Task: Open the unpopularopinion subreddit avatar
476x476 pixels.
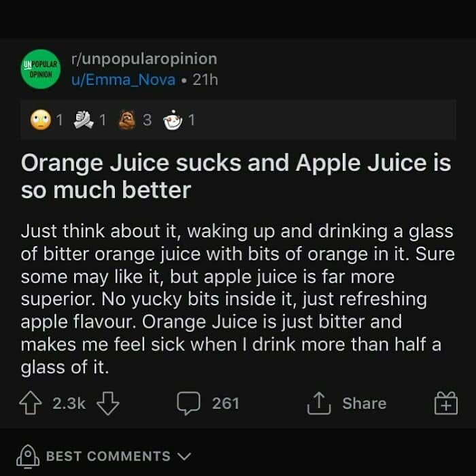Action: pyautogui.click(x=40, y=69)
